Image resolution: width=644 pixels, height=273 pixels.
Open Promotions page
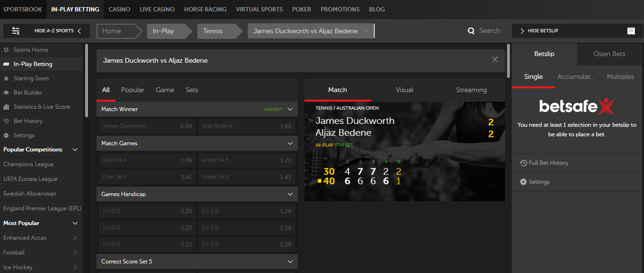pyautogui.click(x=340, y=9)
